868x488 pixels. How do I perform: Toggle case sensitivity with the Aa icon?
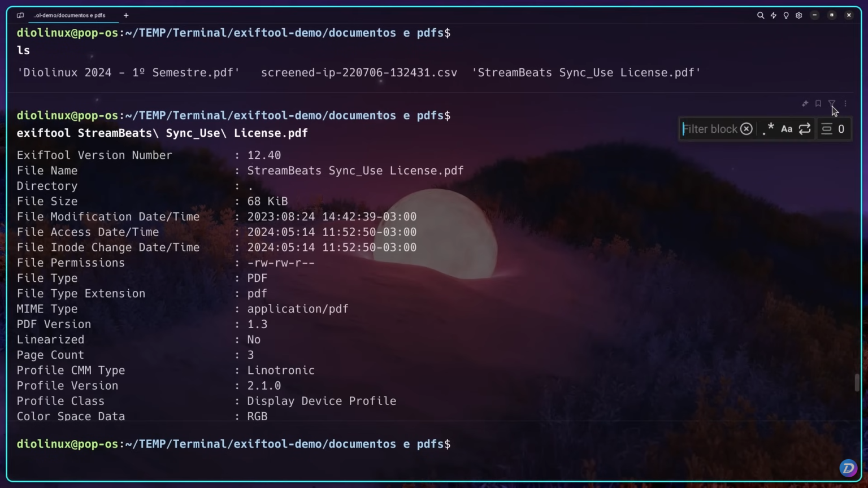[786, 129]
